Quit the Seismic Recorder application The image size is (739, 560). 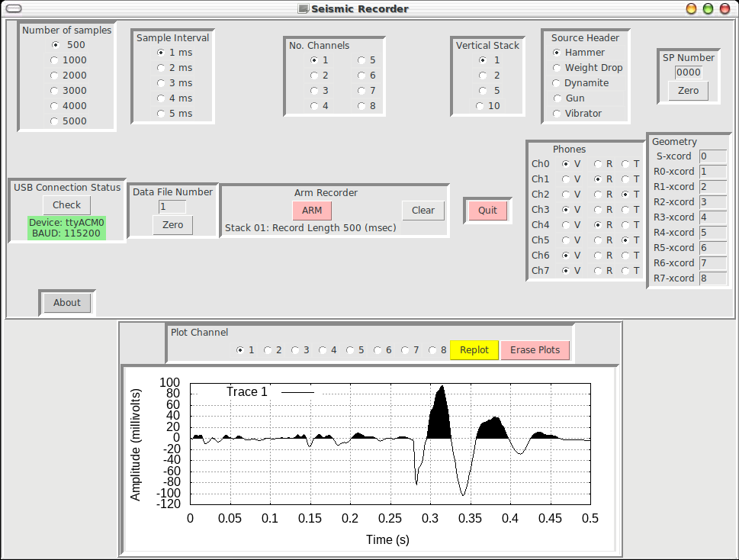487,210
